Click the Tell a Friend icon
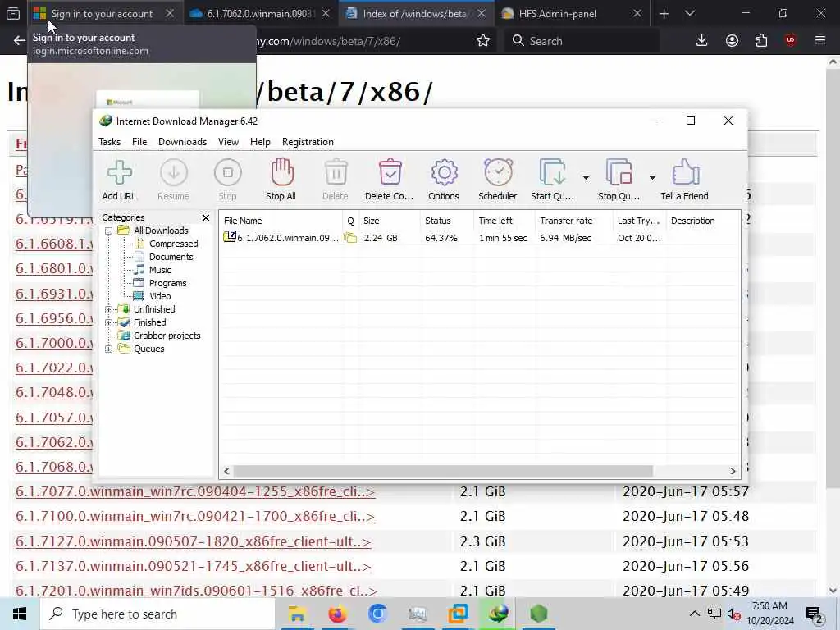The height and width of the screenshot is (630, 840). (685, 180)
